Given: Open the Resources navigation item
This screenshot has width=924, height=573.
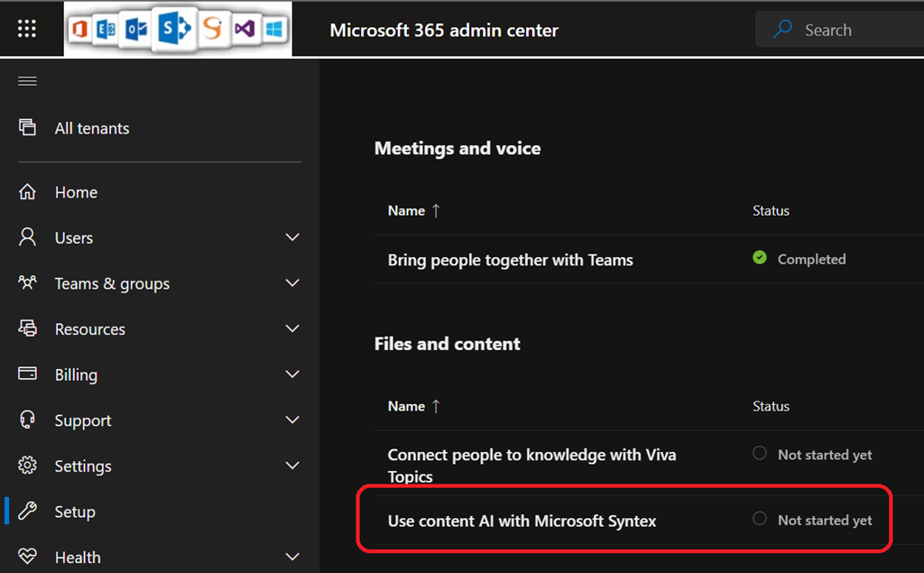Looking at the screenshot, I should coord(90,329).
